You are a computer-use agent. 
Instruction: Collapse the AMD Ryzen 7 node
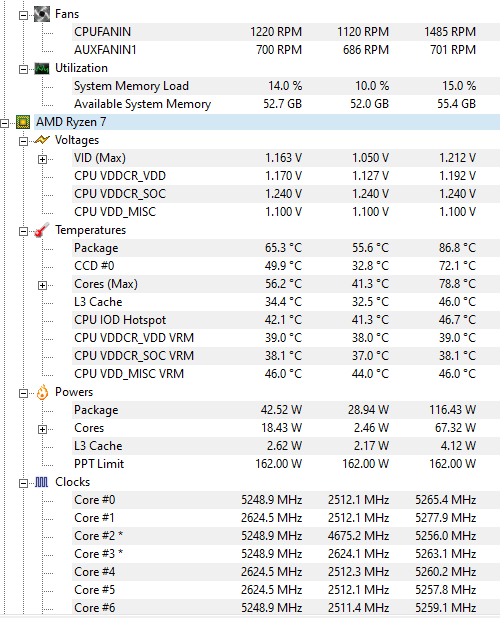point(4,123)
